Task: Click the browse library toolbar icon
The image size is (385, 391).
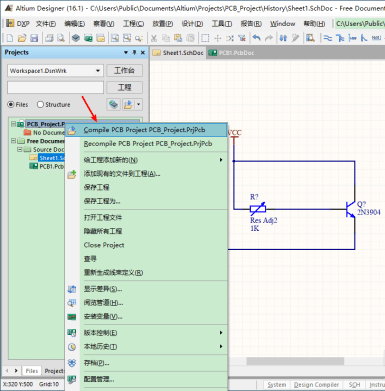Action: coord(310,38)
